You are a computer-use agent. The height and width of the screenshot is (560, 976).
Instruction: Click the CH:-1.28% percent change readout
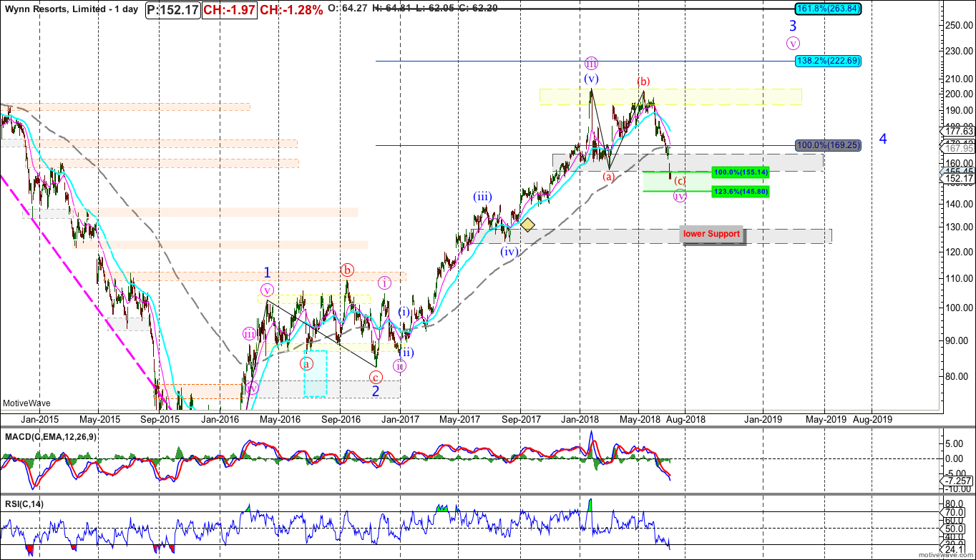(291, 10)
